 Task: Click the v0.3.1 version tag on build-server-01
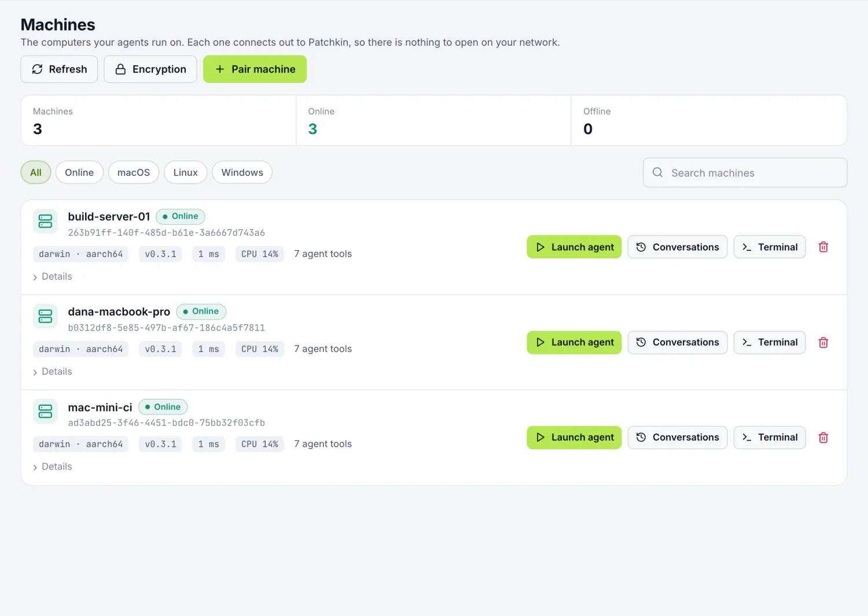pyautogui.click(x=161, y=254)
